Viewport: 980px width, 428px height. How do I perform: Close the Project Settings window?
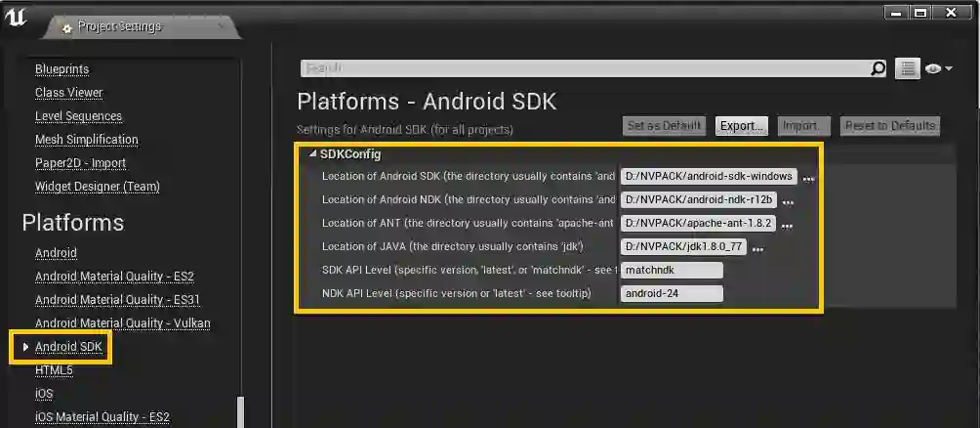952,12
